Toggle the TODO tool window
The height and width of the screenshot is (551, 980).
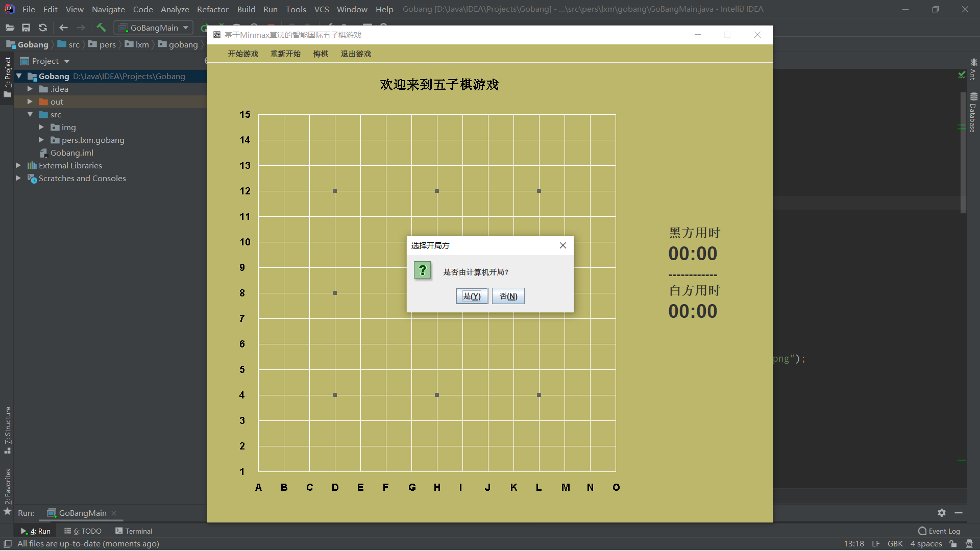[83, 531]
